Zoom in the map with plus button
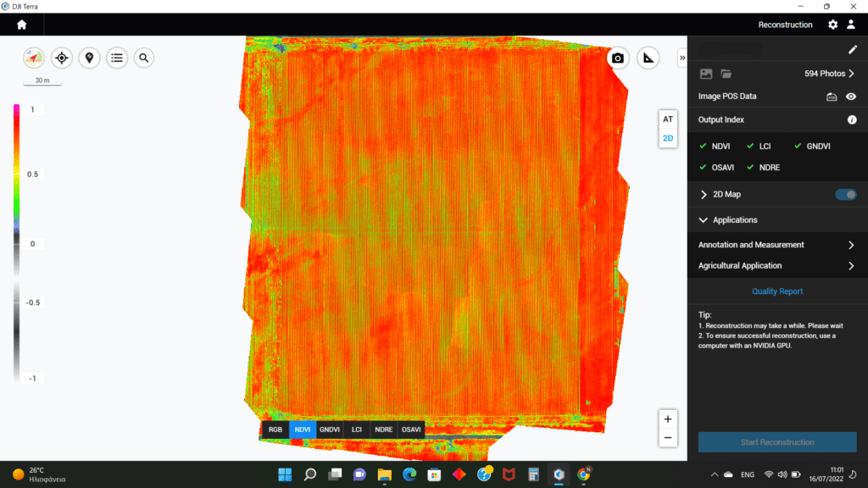This screenshot has height=488, width=868. tap(668, 419)
